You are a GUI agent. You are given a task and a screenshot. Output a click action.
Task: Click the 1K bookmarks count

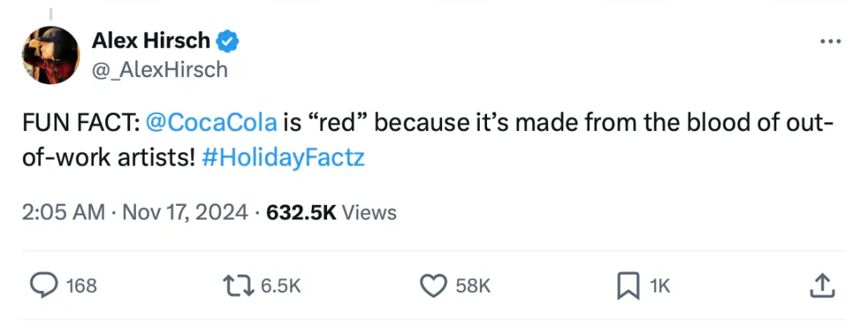coord(659,285)
